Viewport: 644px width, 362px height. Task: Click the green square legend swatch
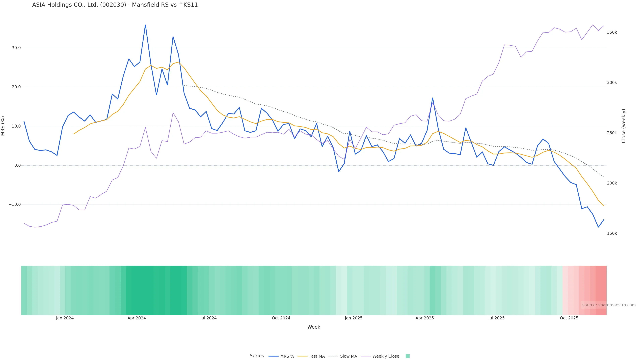[408, 356]
